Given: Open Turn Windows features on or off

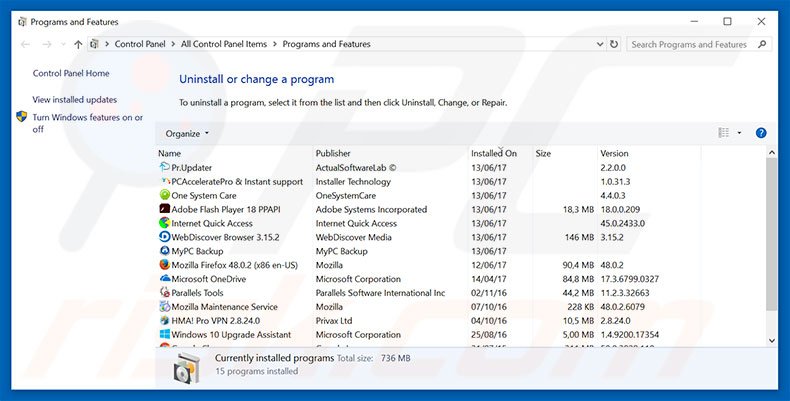Looking at the screenshot, I should click(x=88, y=123).
